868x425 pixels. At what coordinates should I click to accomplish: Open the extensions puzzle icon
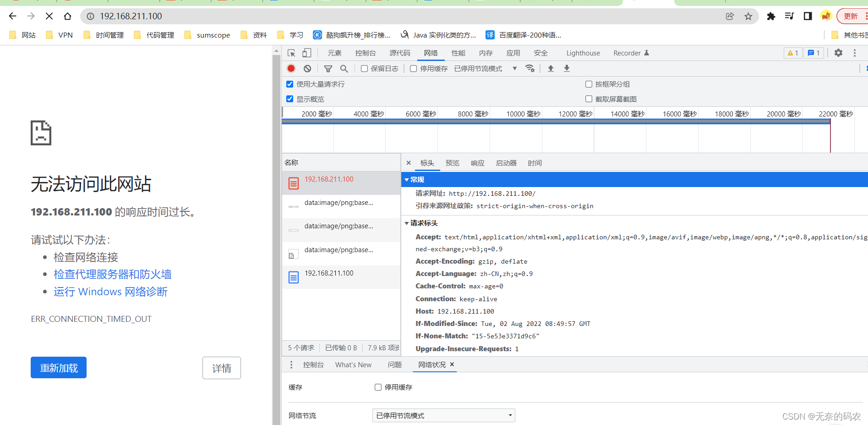(771, 16)
